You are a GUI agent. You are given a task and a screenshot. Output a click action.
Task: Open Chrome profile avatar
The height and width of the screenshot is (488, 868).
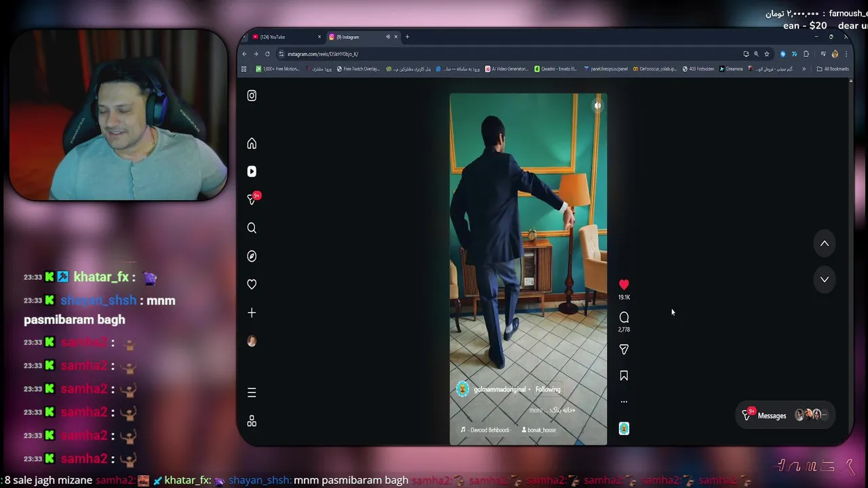pyautogui.click(x=835, y=54)
